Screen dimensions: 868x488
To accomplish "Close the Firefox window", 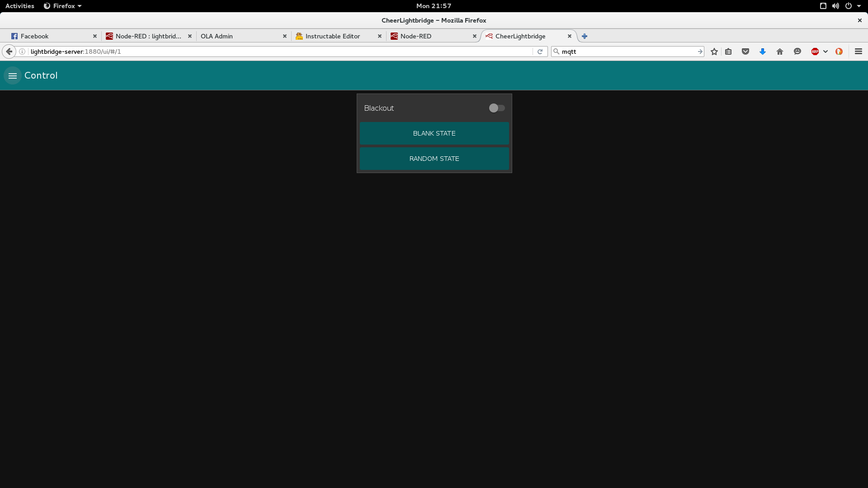I will pyautogui.click(x=860, y=20).
